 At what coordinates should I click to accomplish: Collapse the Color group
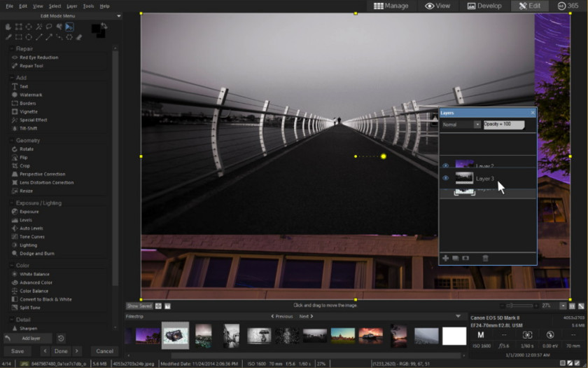(12, 266)
